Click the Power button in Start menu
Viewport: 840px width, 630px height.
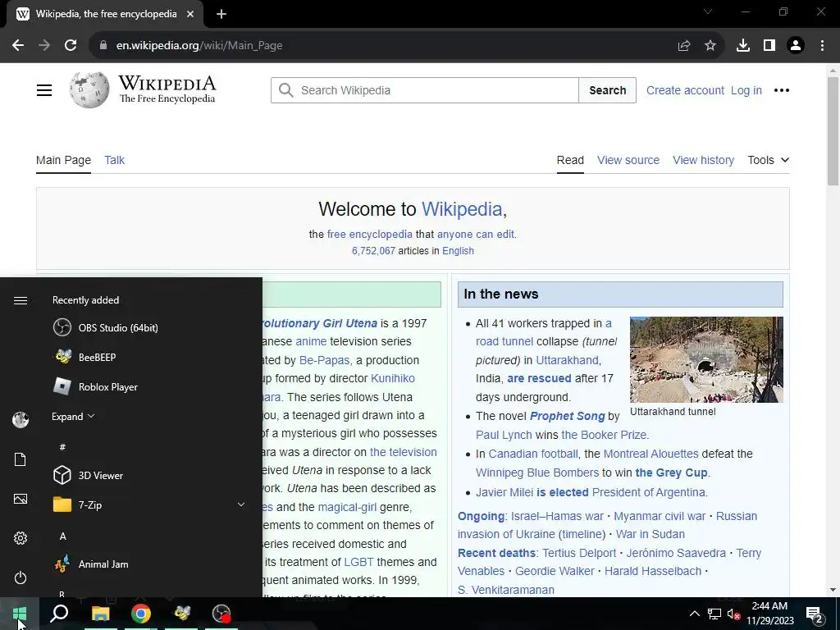coord(21,577)
